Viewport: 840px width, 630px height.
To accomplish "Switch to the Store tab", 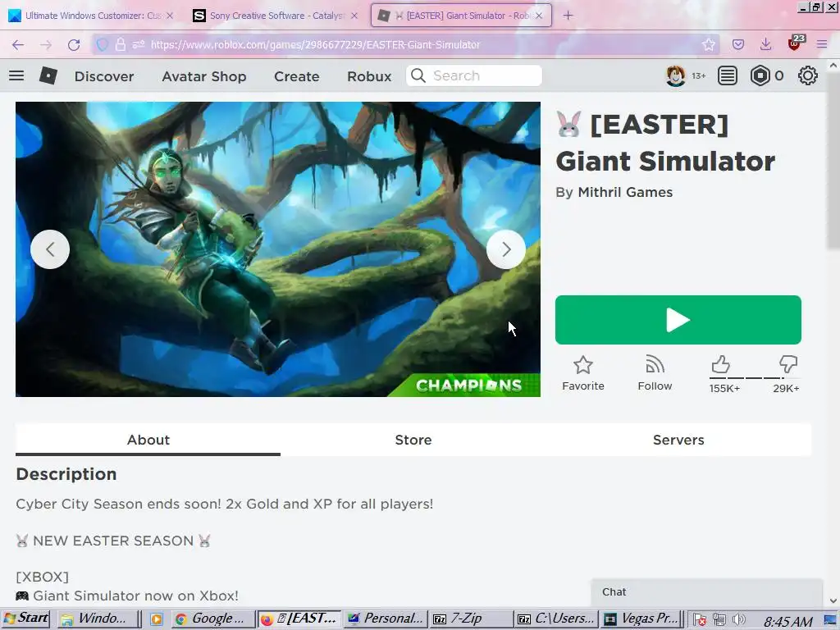I will [x=413, y=440].
